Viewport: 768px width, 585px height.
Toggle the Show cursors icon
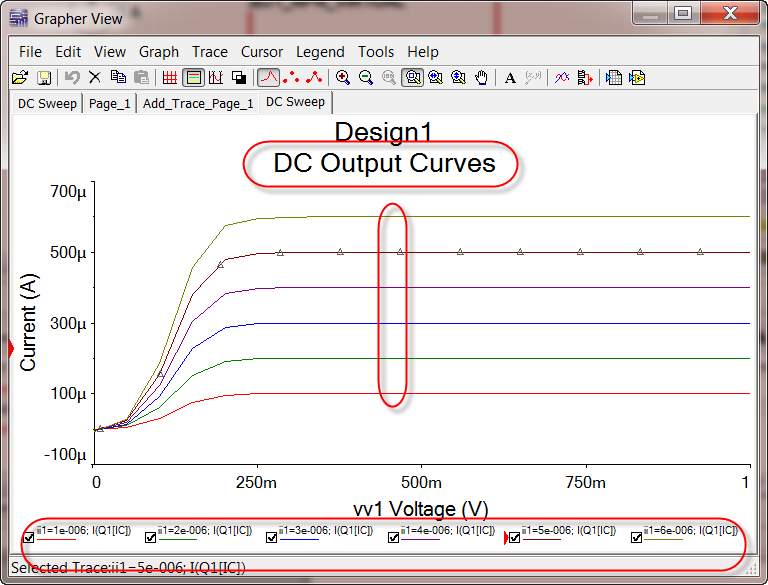pos(216,77)
